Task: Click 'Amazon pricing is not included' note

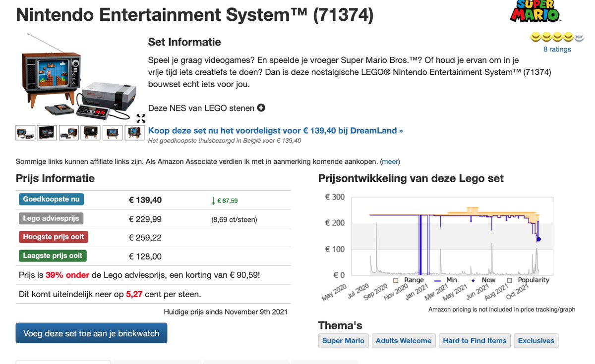Action: point(502,310)
